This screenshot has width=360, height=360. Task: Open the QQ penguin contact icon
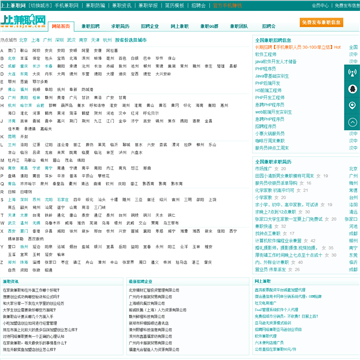[352, 89]
